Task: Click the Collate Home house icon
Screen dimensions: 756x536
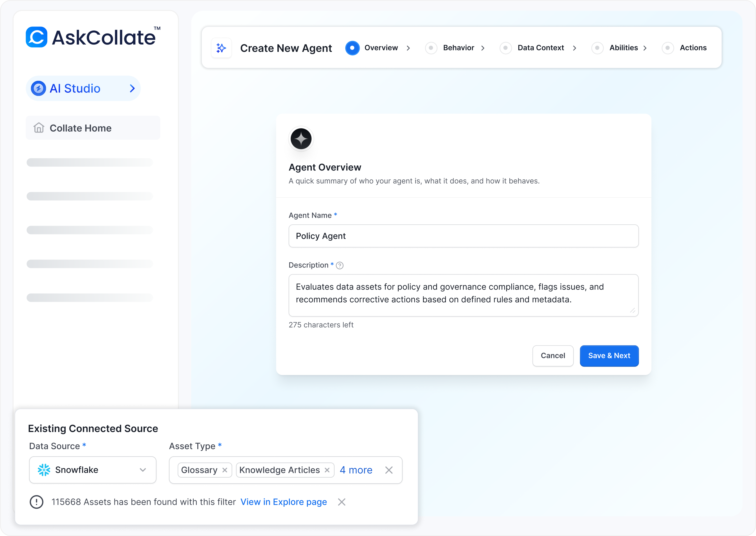Action: (39, 128)
